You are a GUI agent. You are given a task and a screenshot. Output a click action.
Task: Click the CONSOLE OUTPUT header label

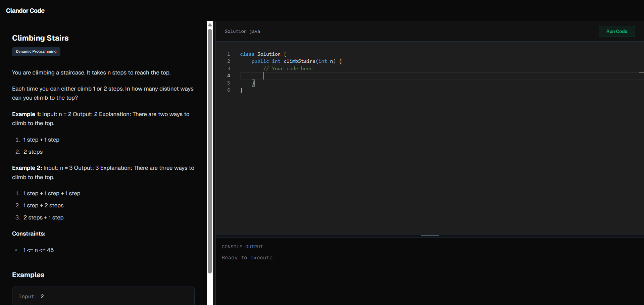tap(242, 247)
